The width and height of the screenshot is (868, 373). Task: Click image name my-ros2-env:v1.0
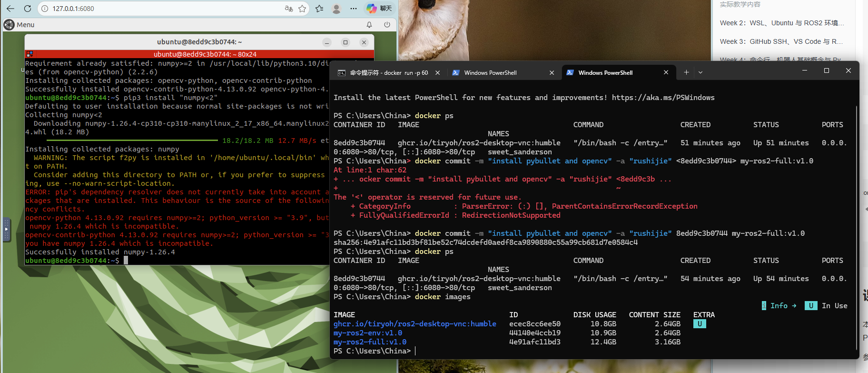(x=368, y=333)
